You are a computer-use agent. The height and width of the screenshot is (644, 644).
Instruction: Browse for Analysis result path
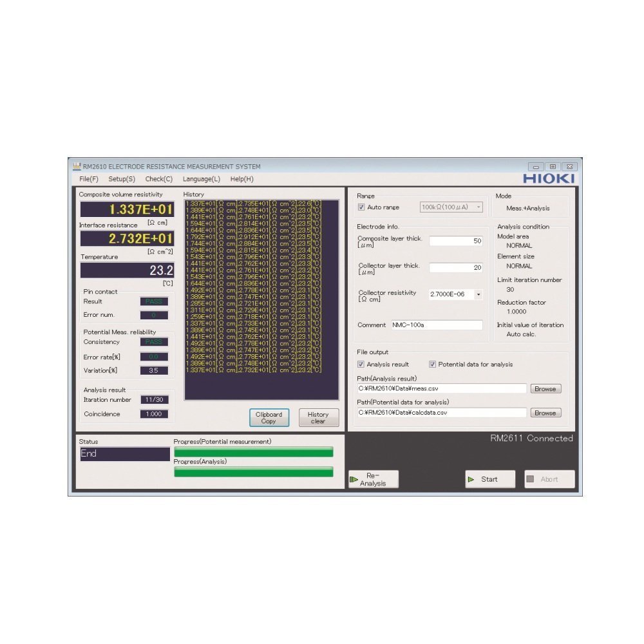[545, 389]
